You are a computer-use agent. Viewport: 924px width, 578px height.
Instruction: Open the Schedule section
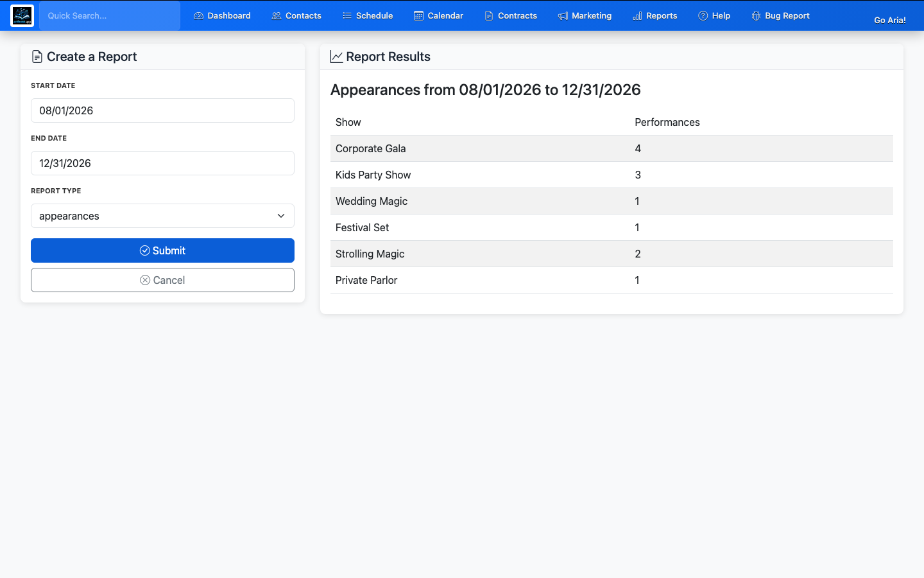click(368, 15)
